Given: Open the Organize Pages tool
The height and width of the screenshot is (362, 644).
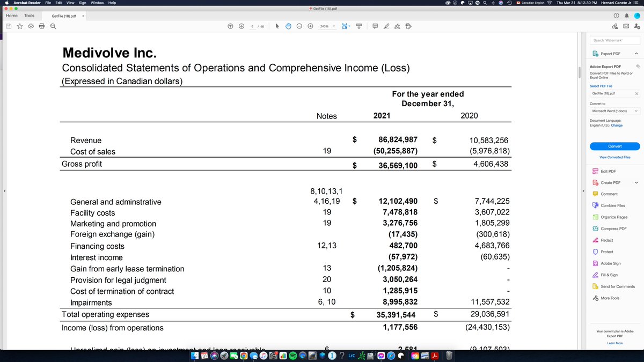Looking at the screenshot, I should click(613, 217).
